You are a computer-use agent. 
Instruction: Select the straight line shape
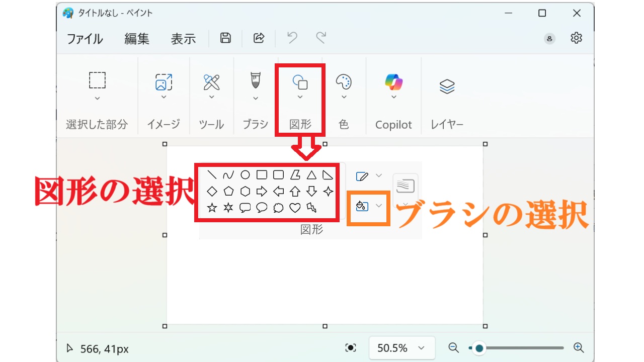[212, 175]
